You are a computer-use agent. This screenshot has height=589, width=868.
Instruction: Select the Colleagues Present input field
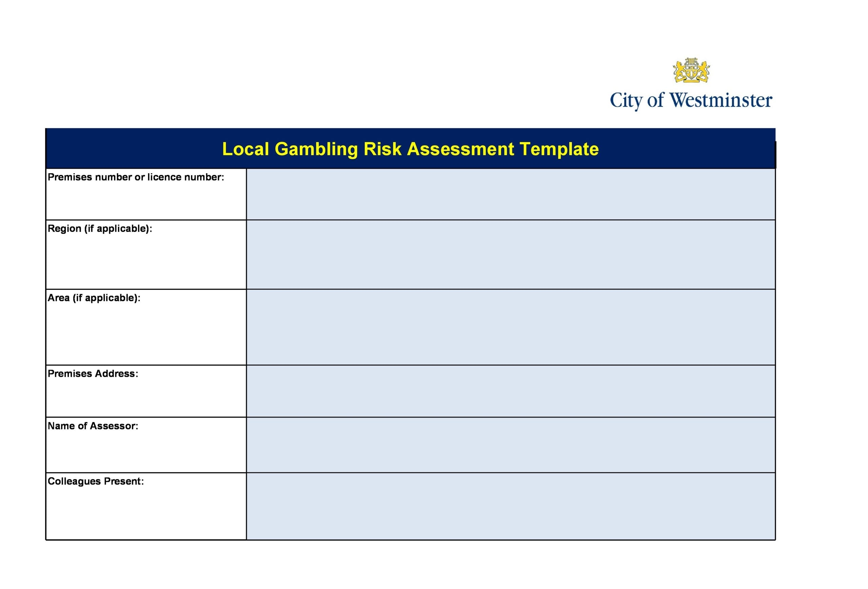511,506
